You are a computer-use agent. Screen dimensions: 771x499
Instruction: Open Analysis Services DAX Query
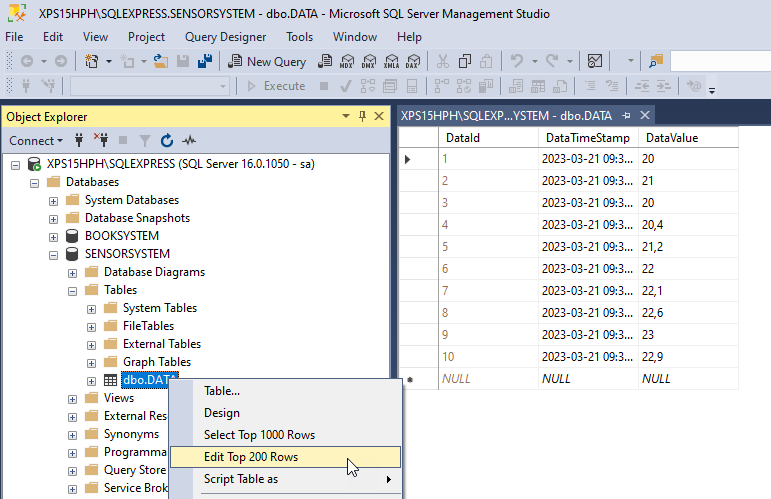[414, 61]
